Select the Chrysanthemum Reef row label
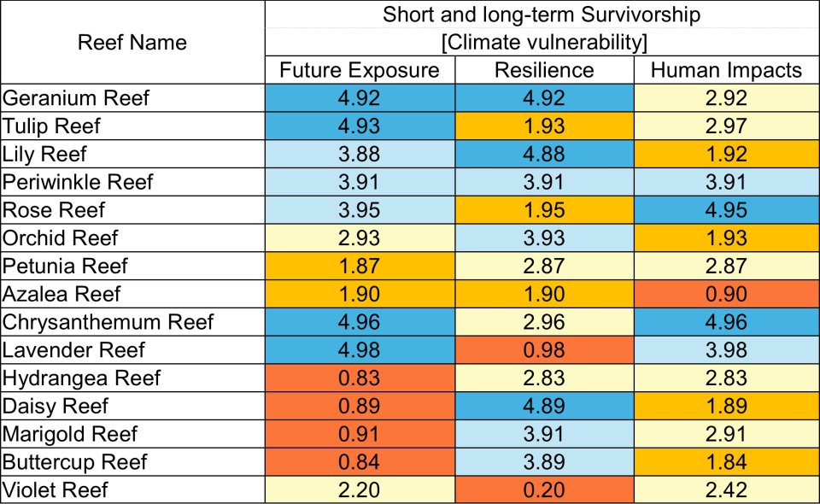820x504 pixels. tap(108, 322)
